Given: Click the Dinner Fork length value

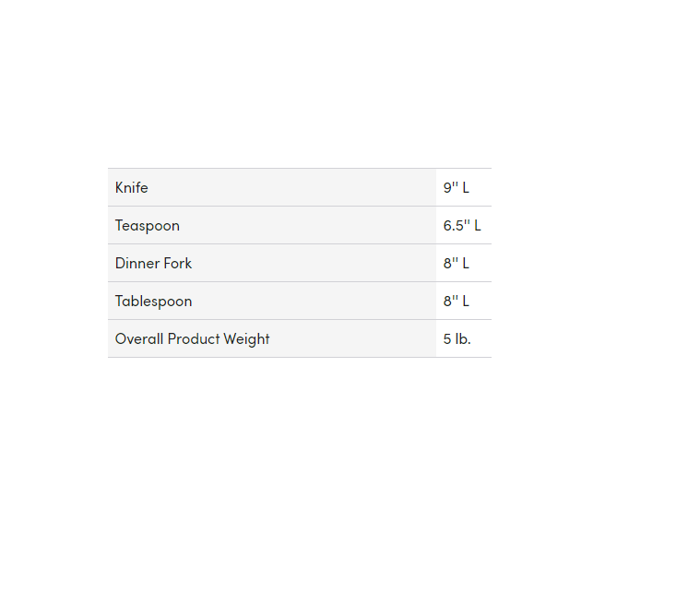Looking at the screenshot, I should (456, 264).
